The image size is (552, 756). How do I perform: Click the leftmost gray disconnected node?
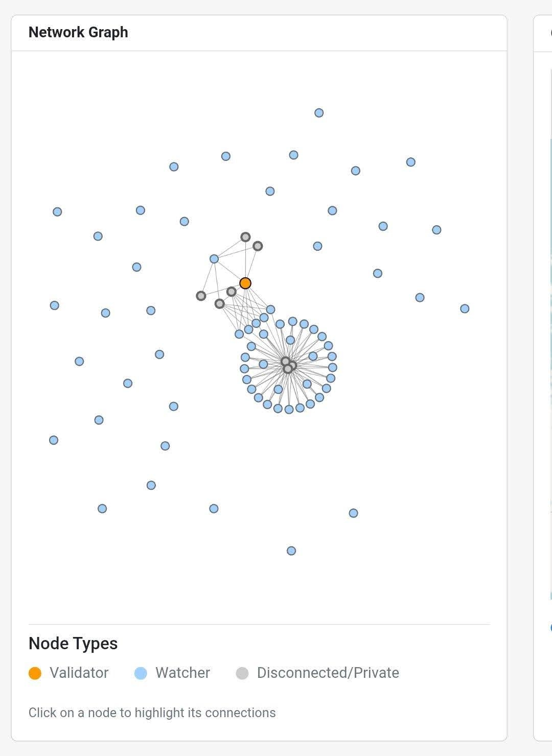point(201,296)
